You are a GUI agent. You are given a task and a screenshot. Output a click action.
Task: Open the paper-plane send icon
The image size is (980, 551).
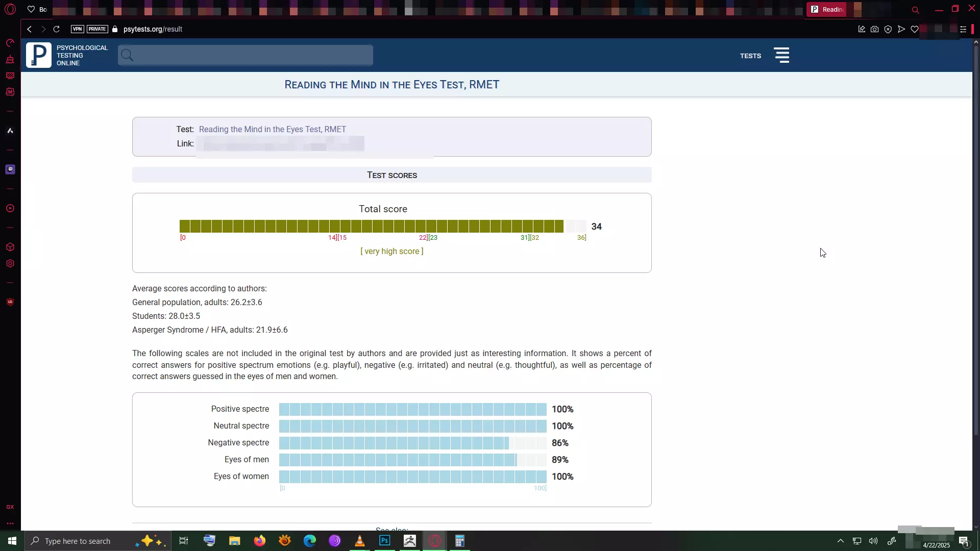[901, 29]
